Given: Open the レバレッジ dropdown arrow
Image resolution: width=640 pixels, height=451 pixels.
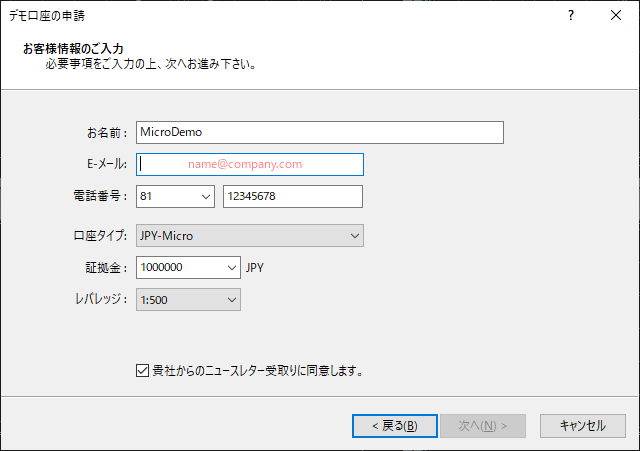Looking at the screenshot, I should [x=232, y=300].
